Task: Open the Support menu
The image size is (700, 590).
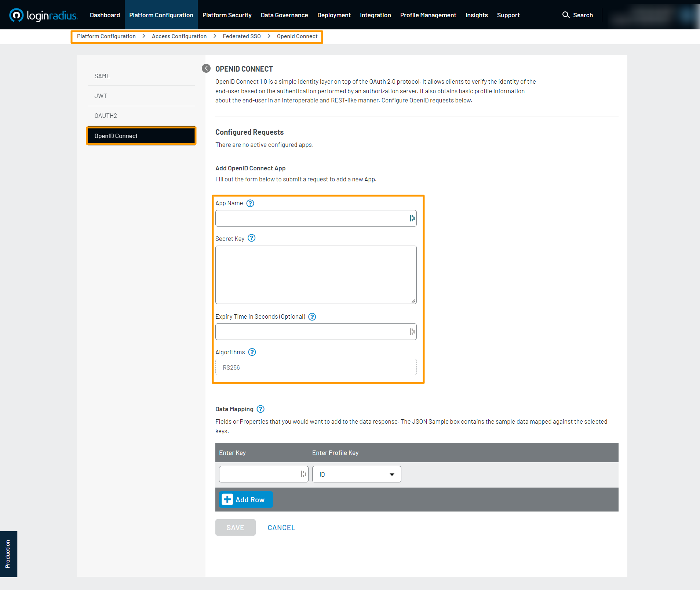Action: click(x=508, y=15)
